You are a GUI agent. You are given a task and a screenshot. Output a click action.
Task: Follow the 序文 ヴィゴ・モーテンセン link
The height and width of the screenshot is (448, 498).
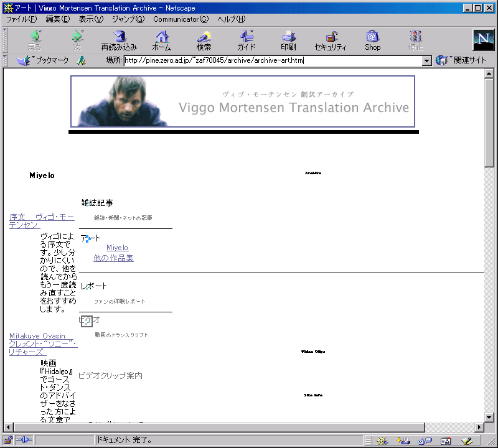42,221
